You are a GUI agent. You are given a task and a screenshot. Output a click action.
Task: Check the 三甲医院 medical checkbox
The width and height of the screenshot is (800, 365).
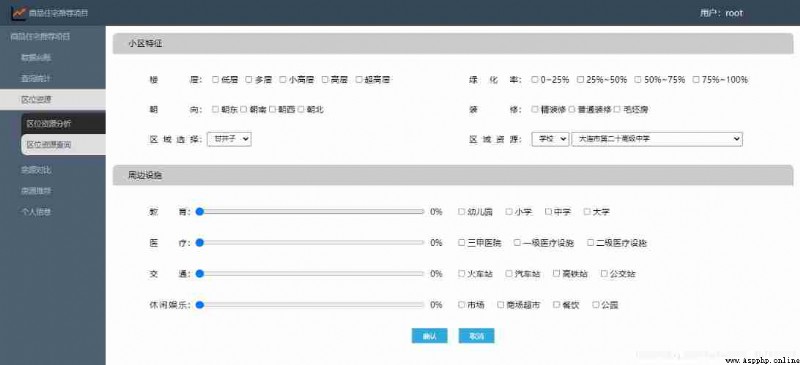[462, 243]
